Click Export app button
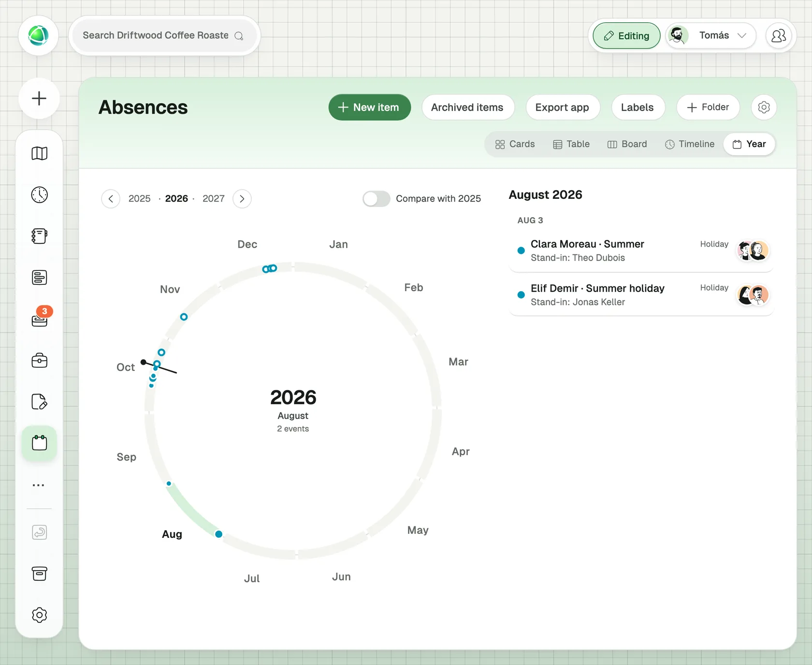The width and height of the screenshot is (812, 665). (562, 107)
